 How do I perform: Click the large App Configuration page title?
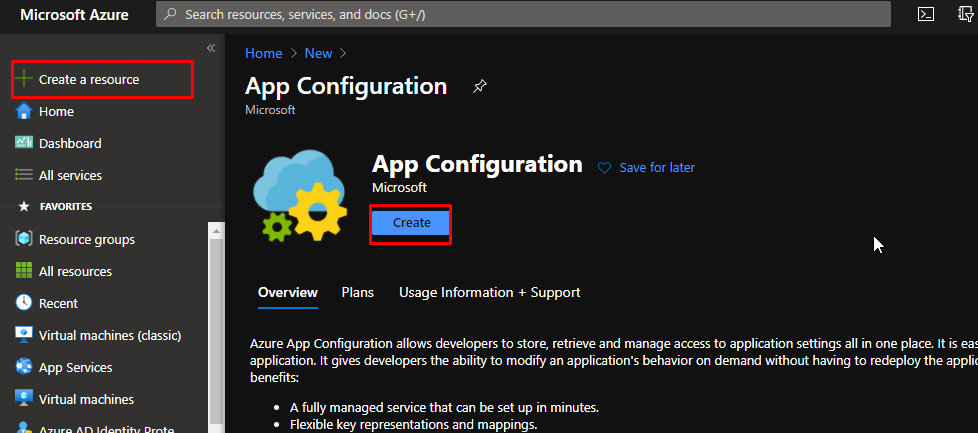[346, 85]
